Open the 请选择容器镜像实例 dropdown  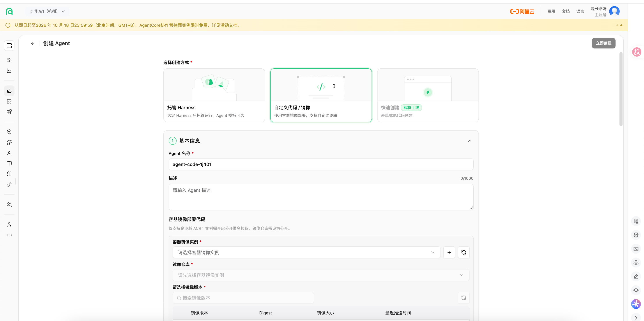tap(306, 252)
